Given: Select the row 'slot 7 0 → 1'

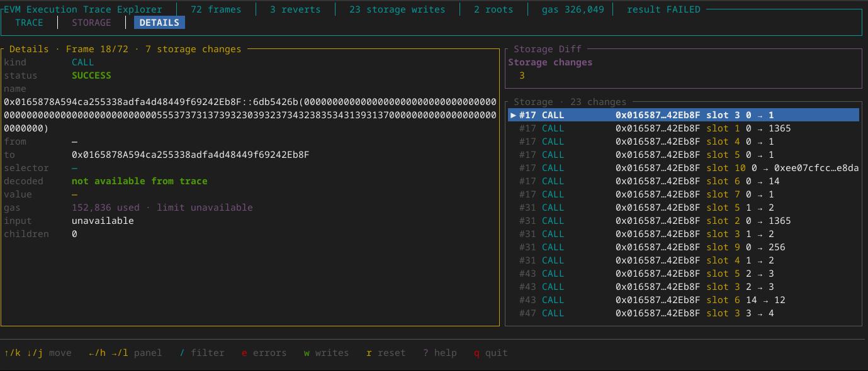Looking at the screenshot, I should [684, 194].
